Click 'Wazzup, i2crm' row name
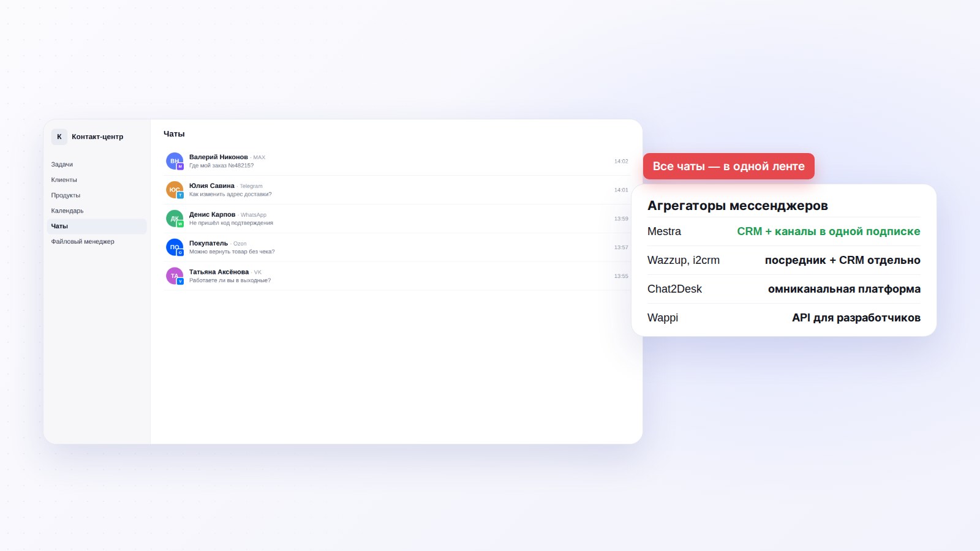This screenshot has height=551, width=980. click(x=684, y=260)
